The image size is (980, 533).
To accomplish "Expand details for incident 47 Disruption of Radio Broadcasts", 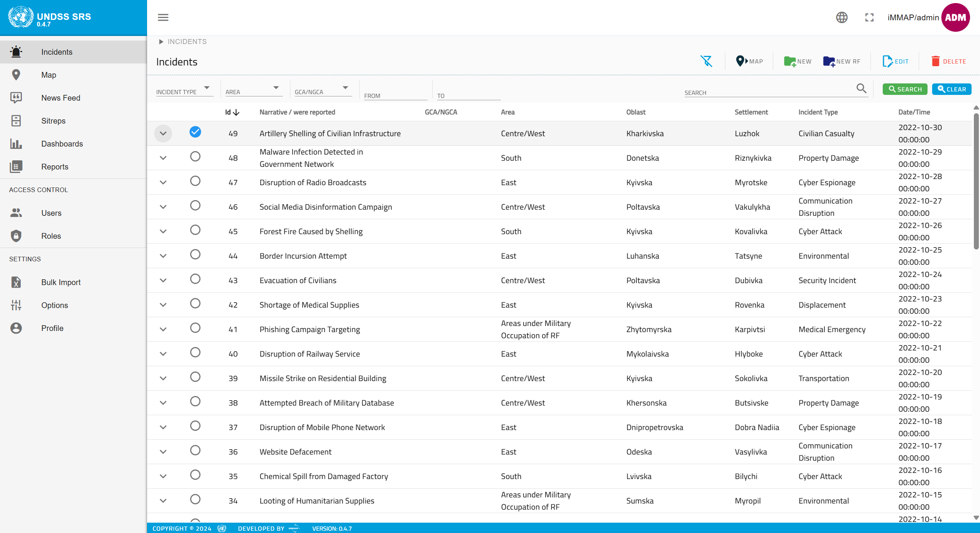I will (x=163, y=182).
